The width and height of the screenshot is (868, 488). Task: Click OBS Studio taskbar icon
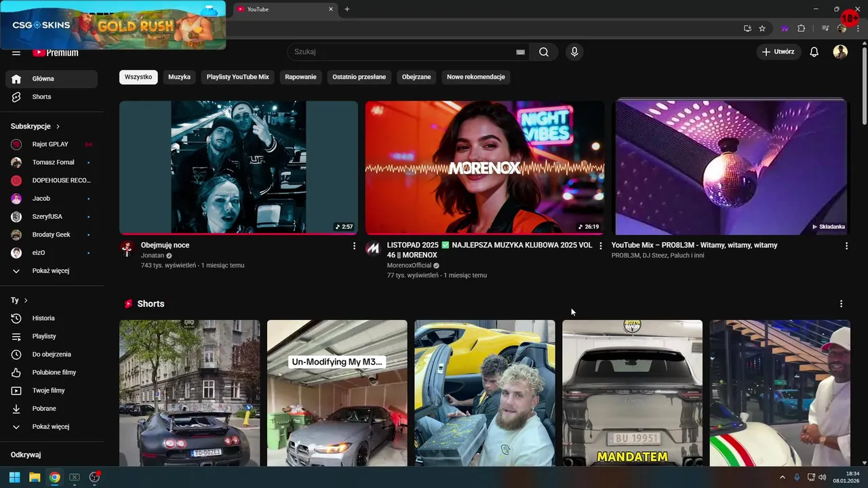[94, 477]
